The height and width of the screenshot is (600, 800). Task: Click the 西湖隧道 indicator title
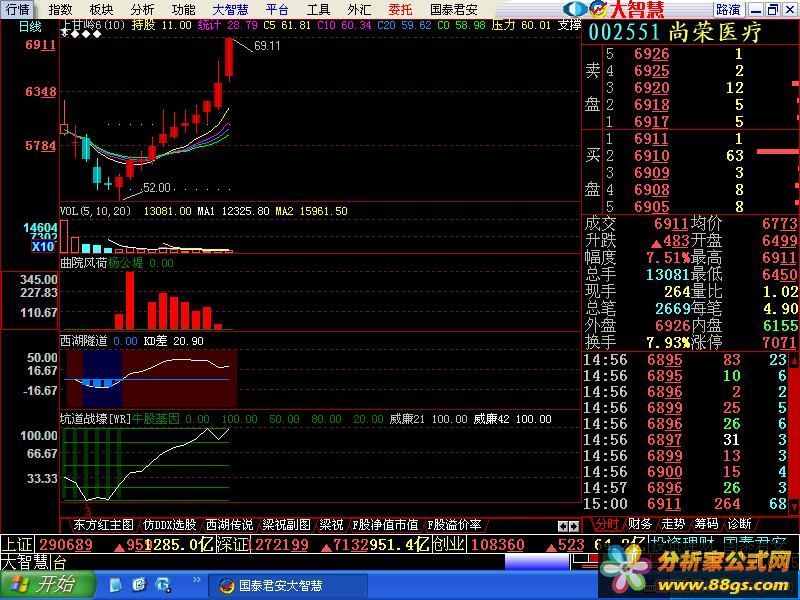coord(84,341)
